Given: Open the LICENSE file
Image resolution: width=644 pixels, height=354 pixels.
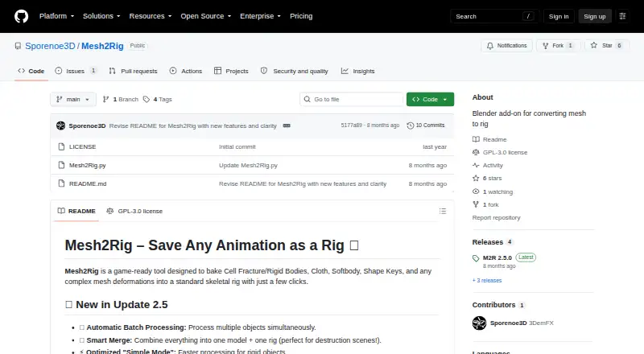Looking at the screenshot, I should pos(83,146).
